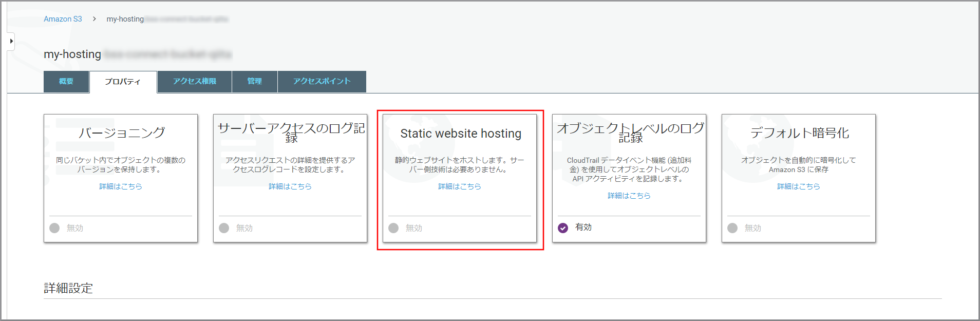Click 詳細はこちら link under サーバーアクセスのログ記録

coord(290,186)
